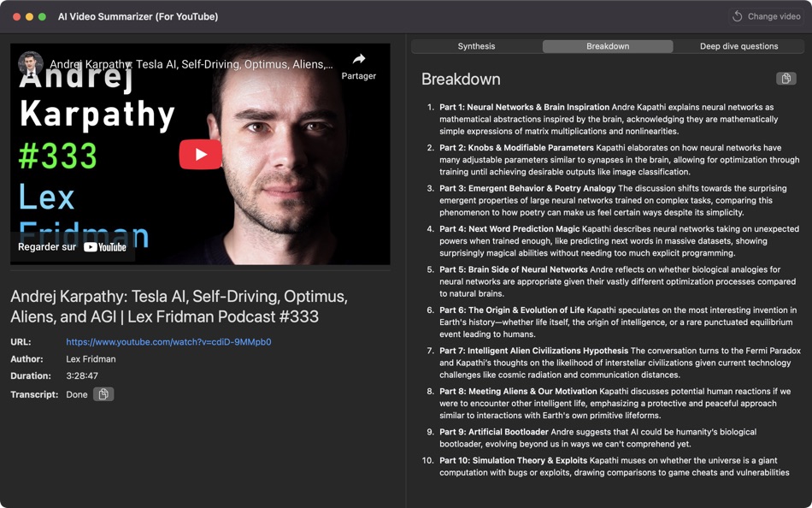The image size is (812, 508).
Task: Click the Transcript: label
Action: point(34,394)
